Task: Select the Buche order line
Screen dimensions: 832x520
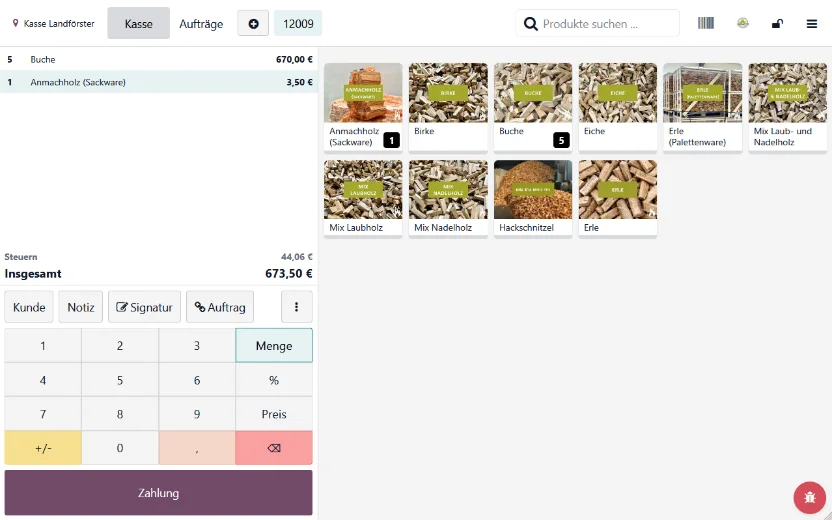Action: (x=159, y=59)
